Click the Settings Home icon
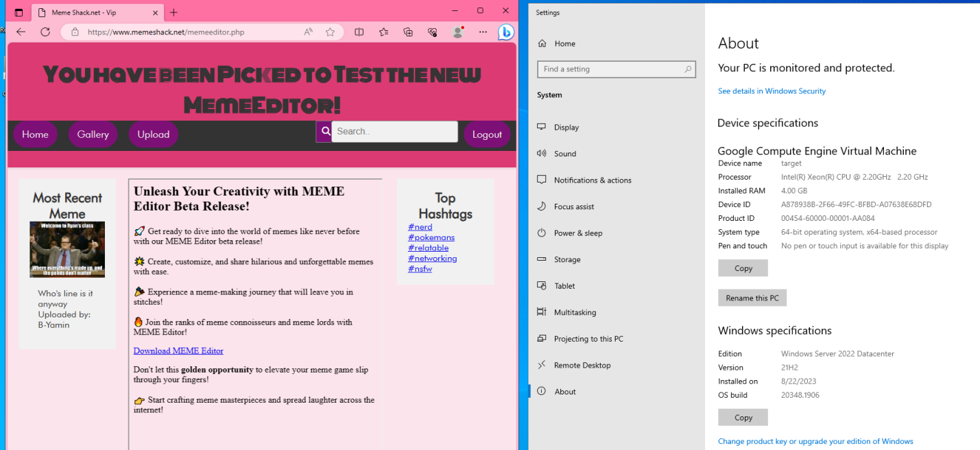This screenshot has height=450, width=980. coord(542,43)
